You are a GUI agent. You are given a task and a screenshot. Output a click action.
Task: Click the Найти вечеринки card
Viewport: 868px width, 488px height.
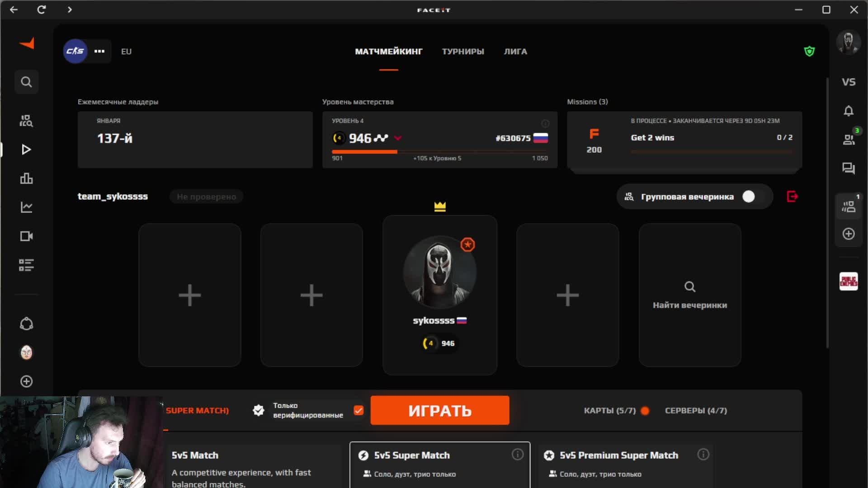690,295
